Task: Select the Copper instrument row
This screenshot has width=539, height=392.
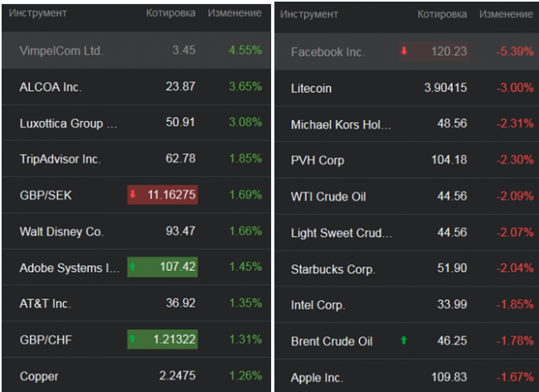Action: pyautogui.click(x=39, y=376)
